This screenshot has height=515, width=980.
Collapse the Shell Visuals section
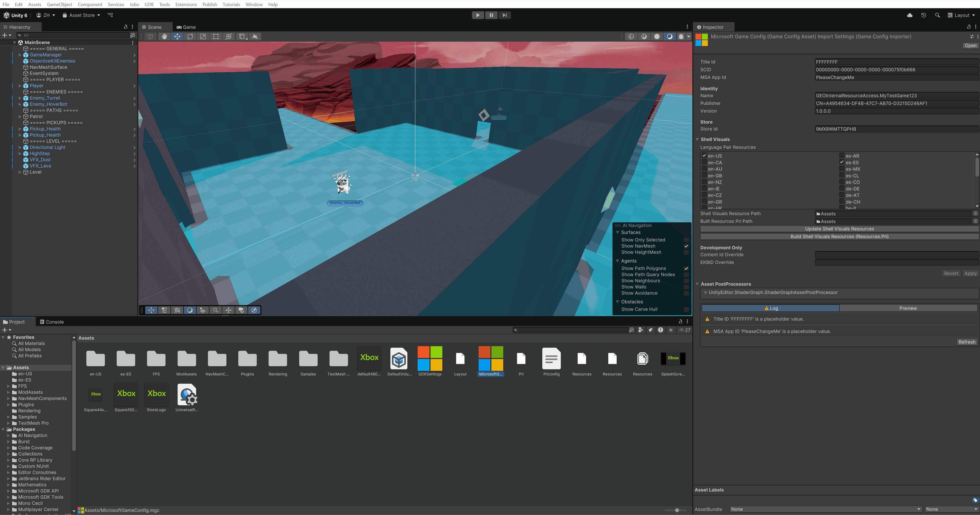[697, 139]
